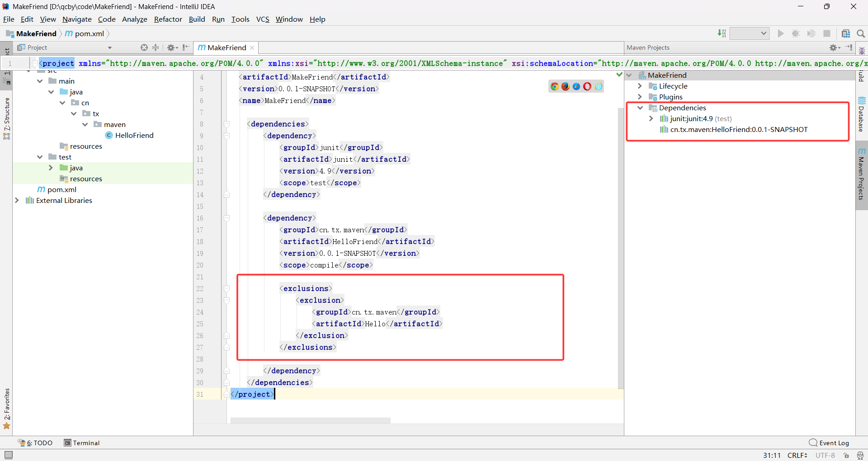
Task: Collapse the main folder in tree
Action: [40, 81]
